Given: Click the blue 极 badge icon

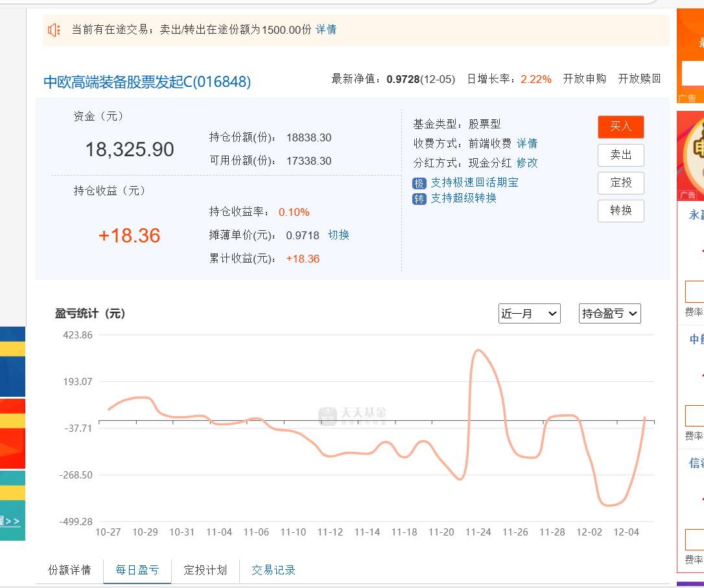Looking at the screenshot, I should [x=419, y=183].
